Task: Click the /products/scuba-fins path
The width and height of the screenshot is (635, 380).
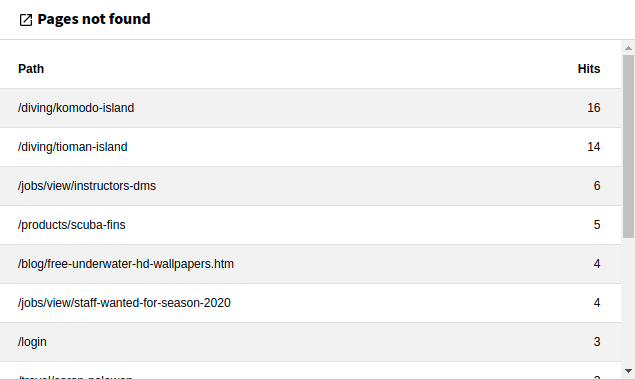Action: (72, 225)
